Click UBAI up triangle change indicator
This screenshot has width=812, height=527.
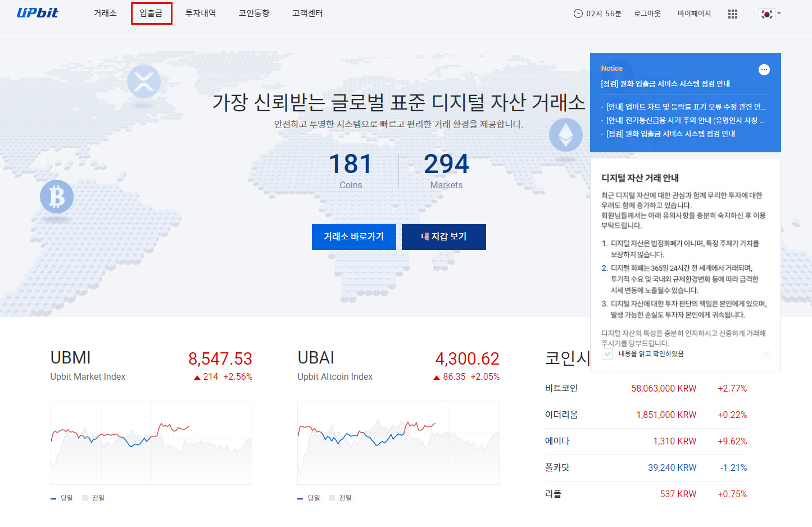click(437, 378)
